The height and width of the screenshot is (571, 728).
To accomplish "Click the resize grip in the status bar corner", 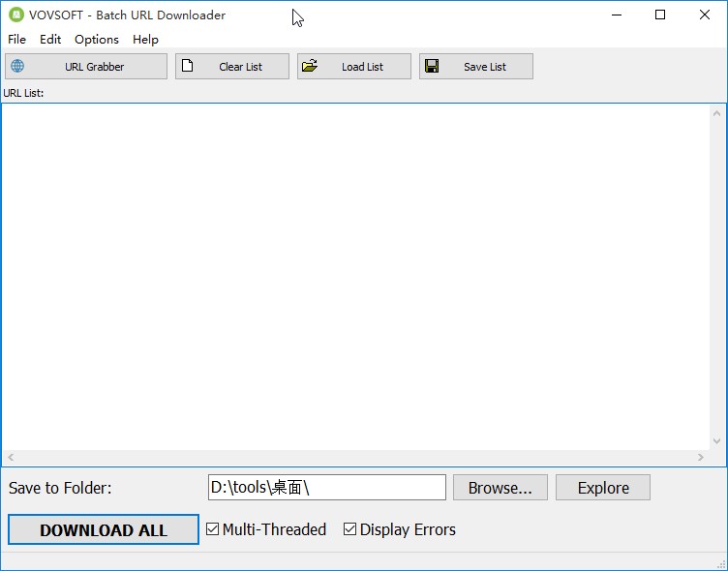I will pyautogui.click(x=721, y=564).
